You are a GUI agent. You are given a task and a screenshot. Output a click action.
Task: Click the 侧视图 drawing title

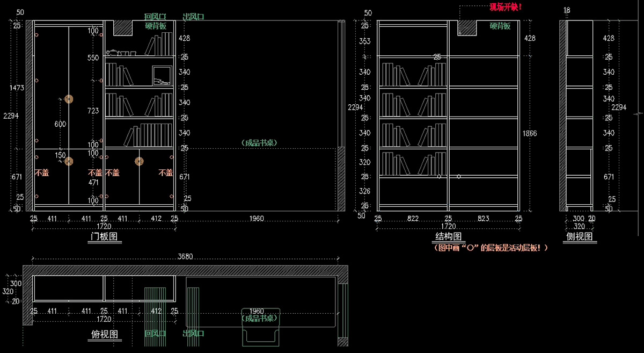(x=580, y=236)
